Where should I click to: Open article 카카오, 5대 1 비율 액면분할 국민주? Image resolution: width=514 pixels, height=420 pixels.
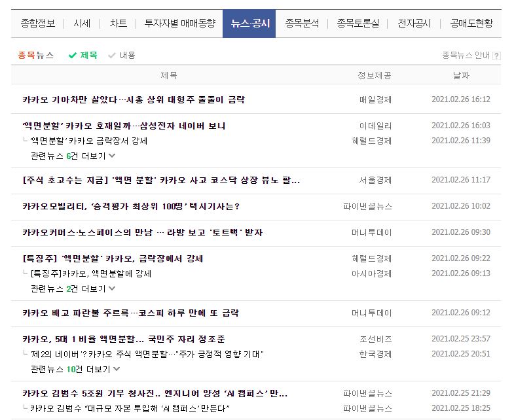point(124,339)
